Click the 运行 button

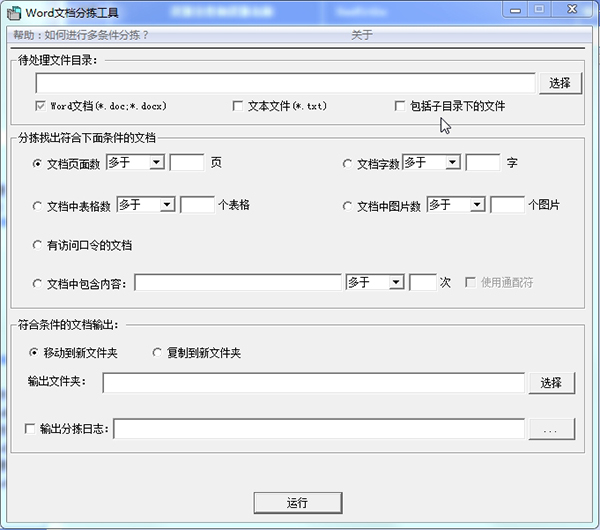tap(298, 503)
